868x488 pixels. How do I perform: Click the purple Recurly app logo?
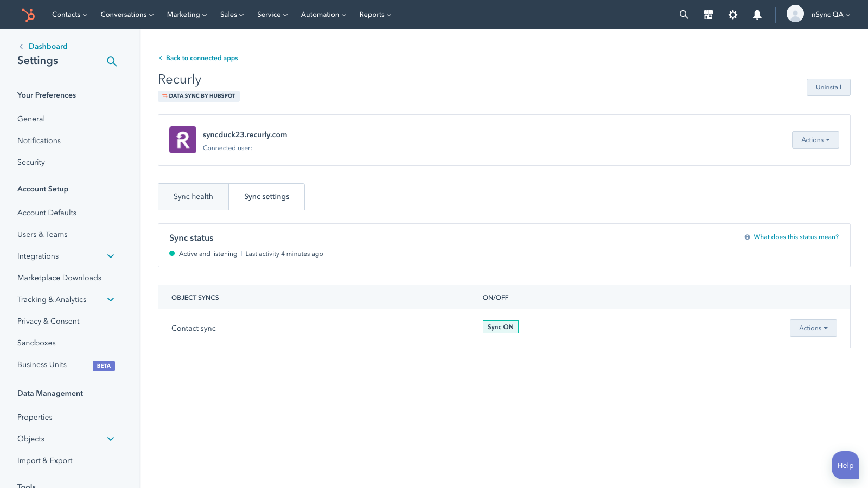183,140
